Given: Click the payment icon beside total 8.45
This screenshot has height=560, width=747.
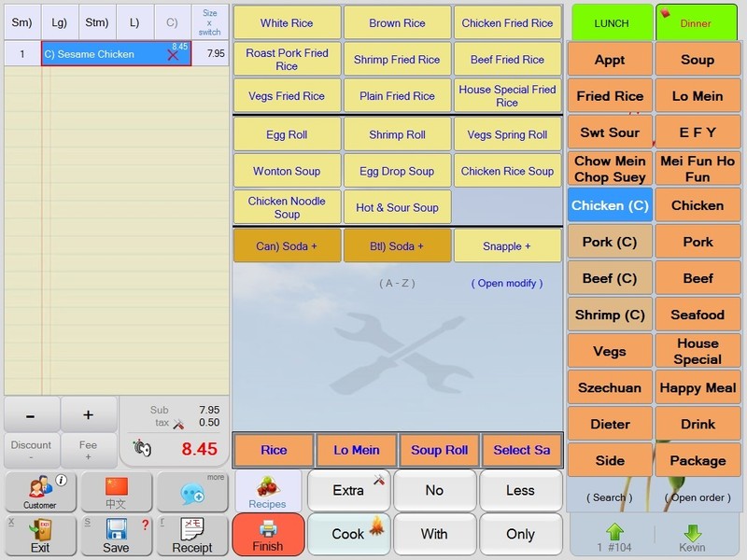Looking at the screenshot, I should (x=143, y=448).
